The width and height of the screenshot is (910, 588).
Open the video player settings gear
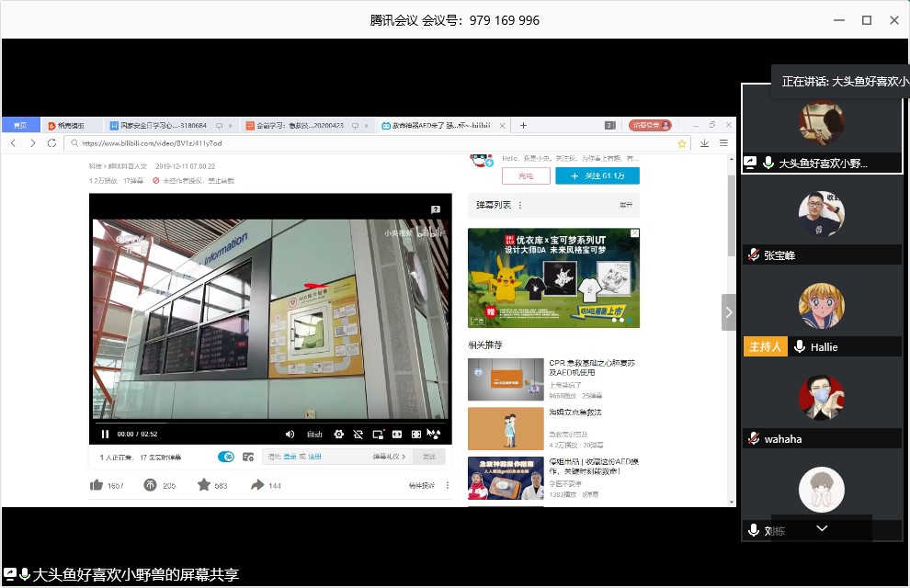[x=338, y=434]
